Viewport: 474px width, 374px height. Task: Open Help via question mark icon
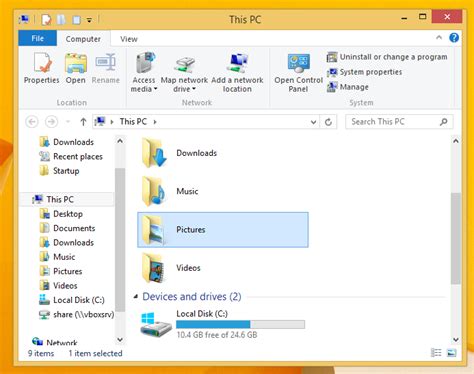454,38
